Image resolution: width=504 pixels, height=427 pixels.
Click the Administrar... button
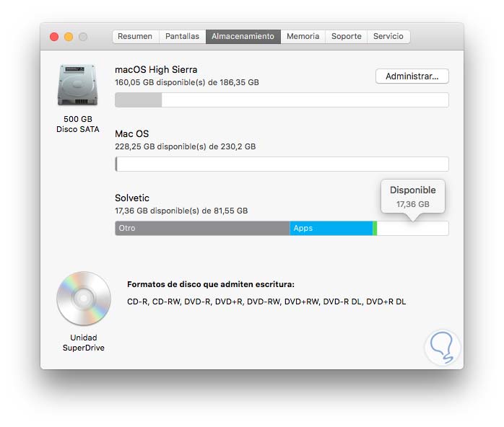pyautogui.click(x=412, y=76)
